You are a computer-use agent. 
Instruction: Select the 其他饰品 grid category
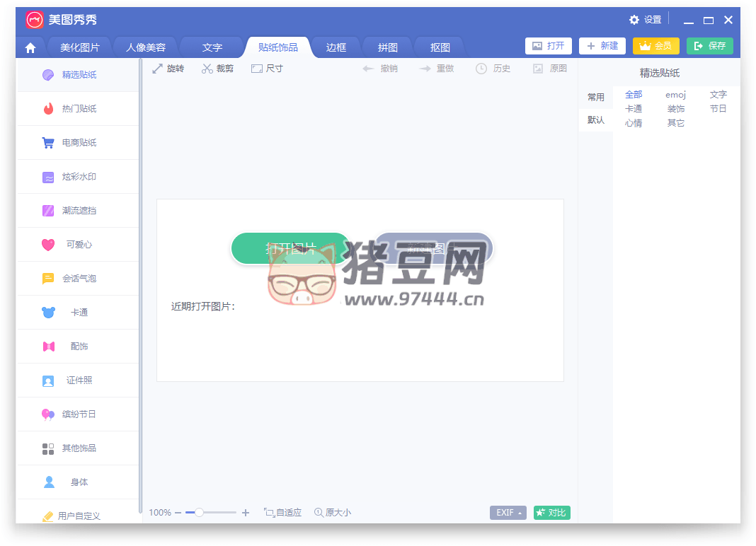tap(78, 448)
